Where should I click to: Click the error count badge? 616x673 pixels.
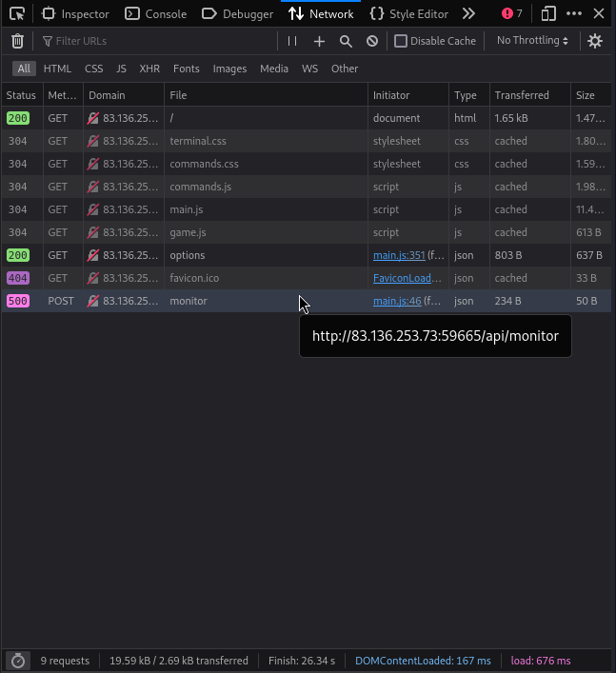(512, 14)
